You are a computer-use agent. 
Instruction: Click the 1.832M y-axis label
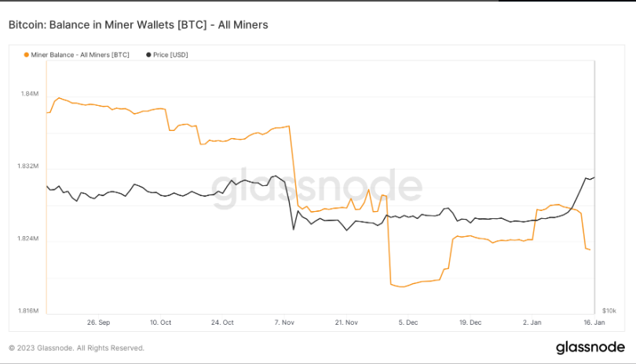pos(27,166)
